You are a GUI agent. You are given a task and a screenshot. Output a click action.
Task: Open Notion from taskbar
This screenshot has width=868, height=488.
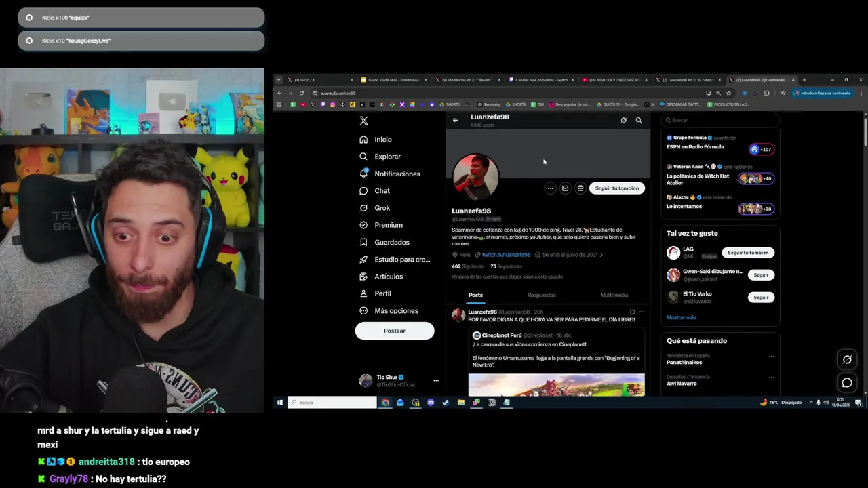click(x=492, y=403)
